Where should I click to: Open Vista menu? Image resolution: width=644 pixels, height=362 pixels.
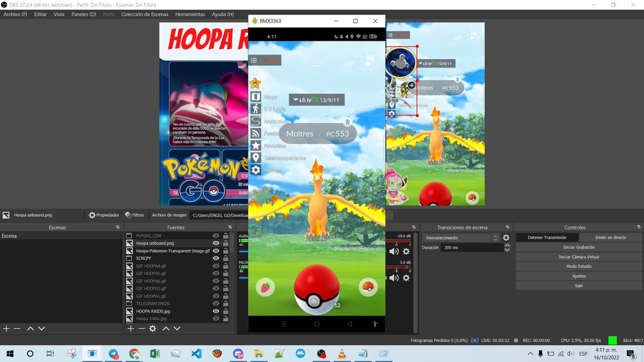point(59,14)
